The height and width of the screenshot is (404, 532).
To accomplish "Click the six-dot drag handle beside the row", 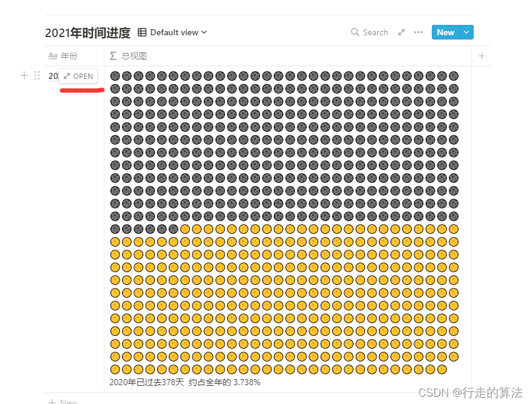I will 37,75.
